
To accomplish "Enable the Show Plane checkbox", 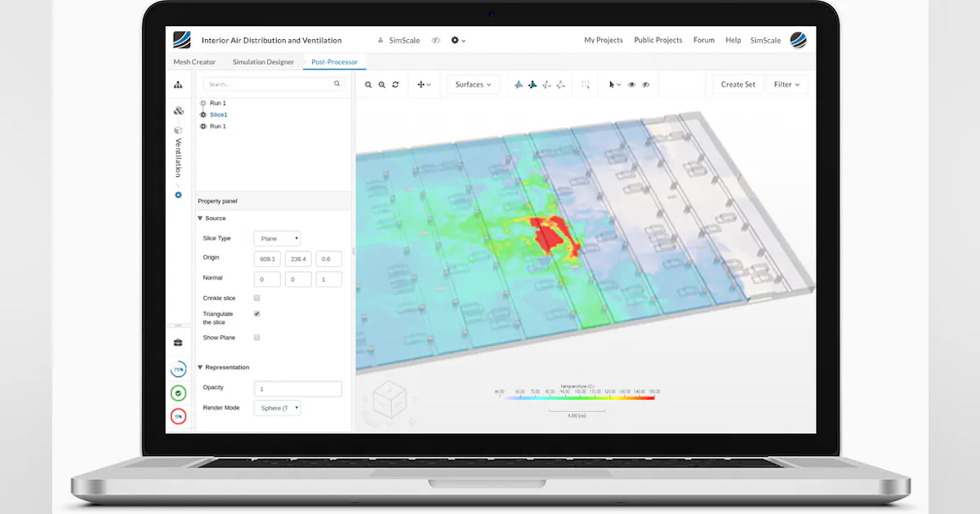I will [257, 337].
